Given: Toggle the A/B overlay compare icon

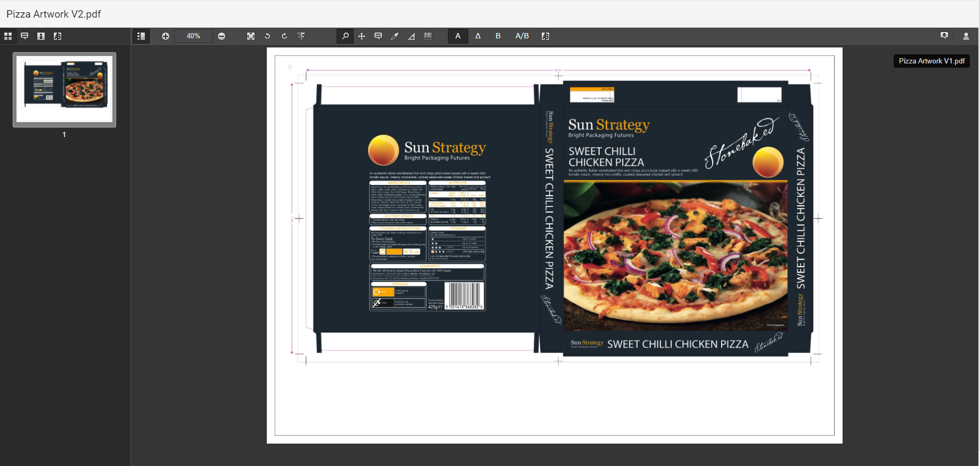Looking at the screenshot, I should point(545,36).
